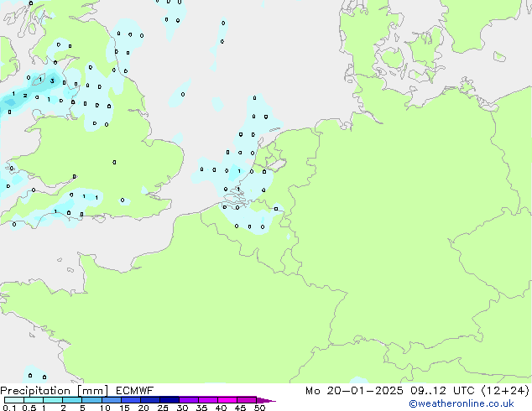The image size is (532, 411).
Task: Pick the 0.1 mm legend swatch
Action: pyautogui.click(x=13, y=400)
